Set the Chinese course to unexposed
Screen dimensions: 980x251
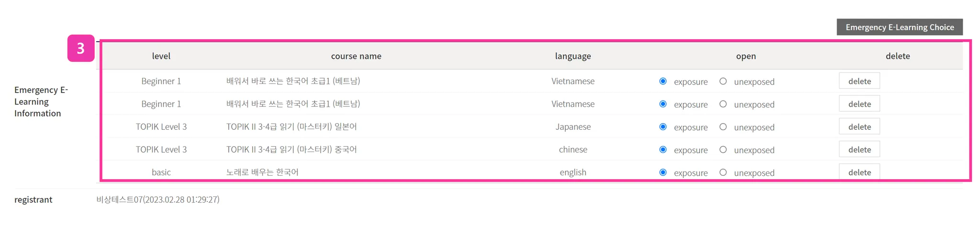click(x=723, y=149)
